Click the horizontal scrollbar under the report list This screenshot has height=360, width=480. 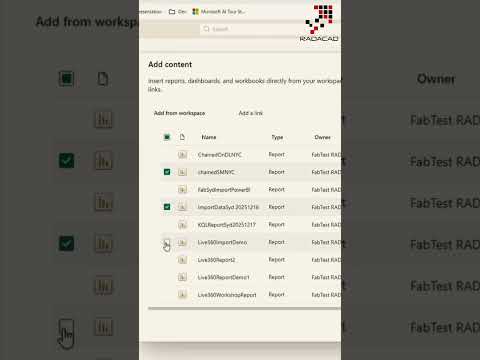tap(244, 308)
